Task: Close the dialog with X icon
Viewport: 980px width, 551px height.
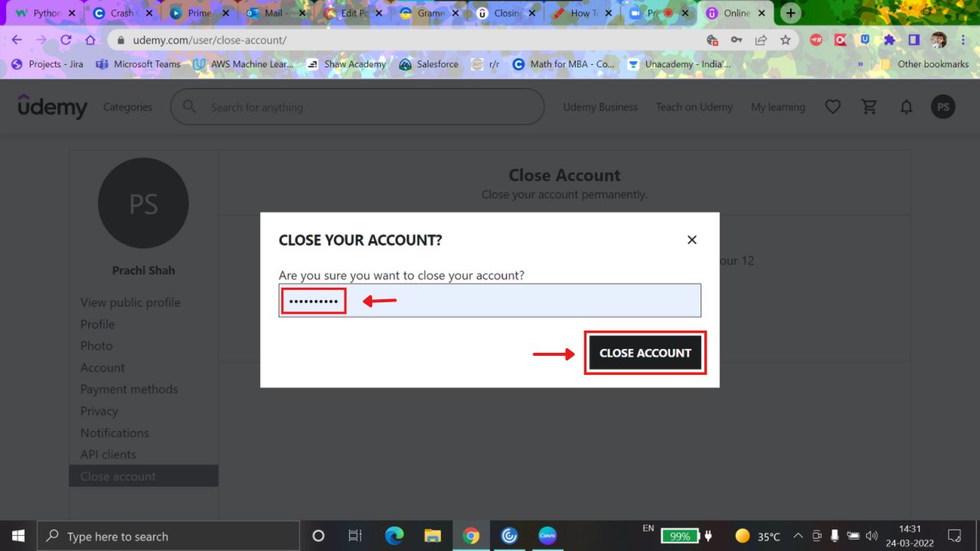Action: (x=691, y=240)
